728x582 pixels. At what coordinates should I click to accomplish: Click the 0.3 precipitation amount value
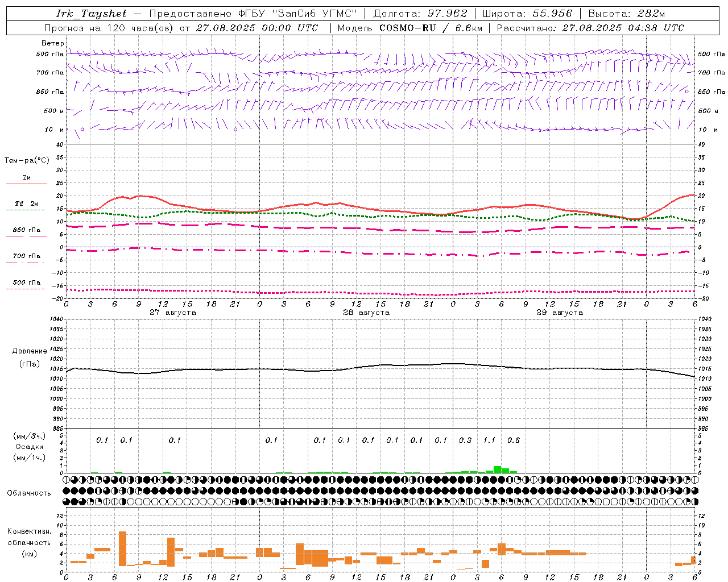[465, 440]
